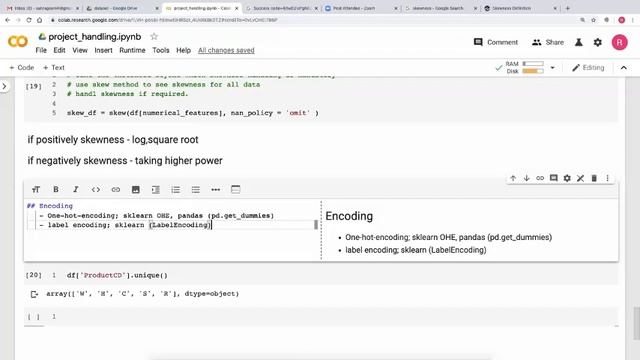Apply bold formatting

click(x=56, y=189)
